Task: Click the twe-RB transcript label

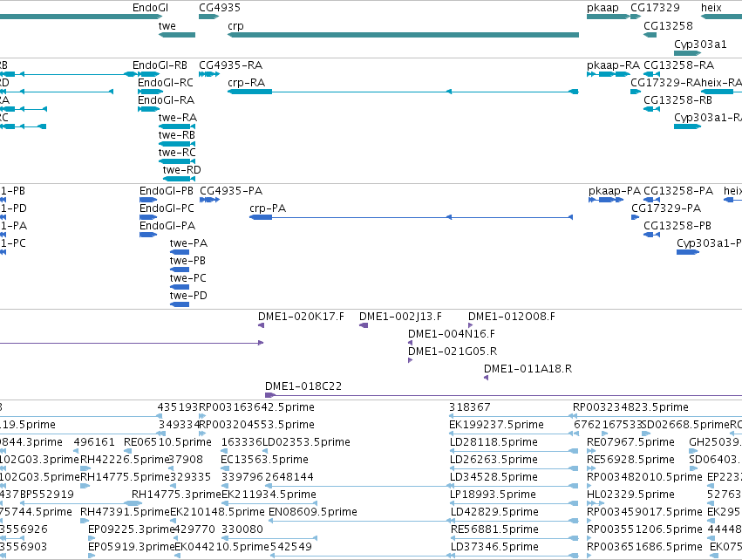Action: coord(176,135)
